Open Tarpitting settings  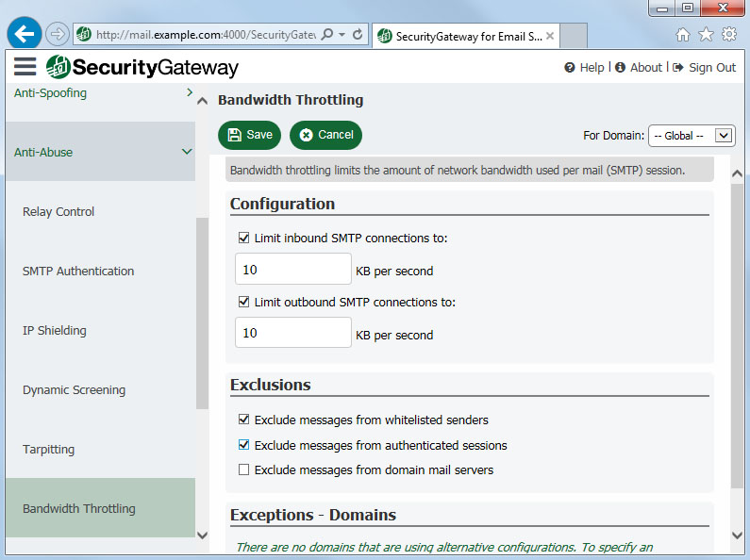click(x=100, y=449)
